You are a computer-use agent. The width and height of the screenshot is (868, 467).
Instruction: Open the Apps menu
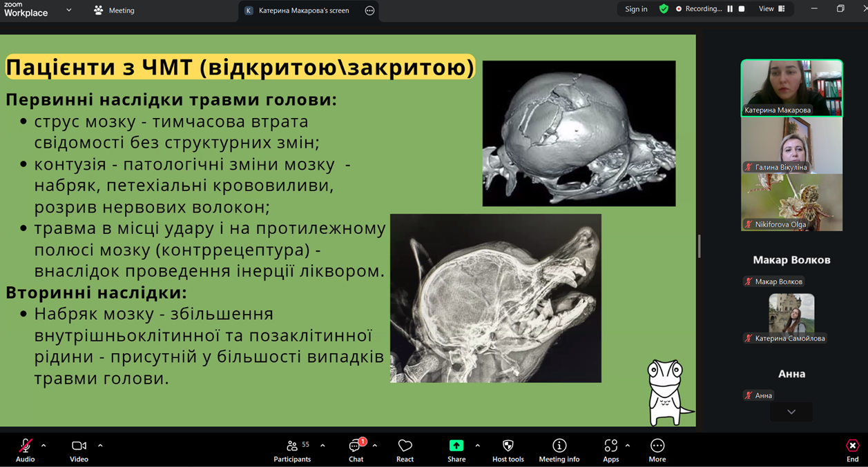610,450
